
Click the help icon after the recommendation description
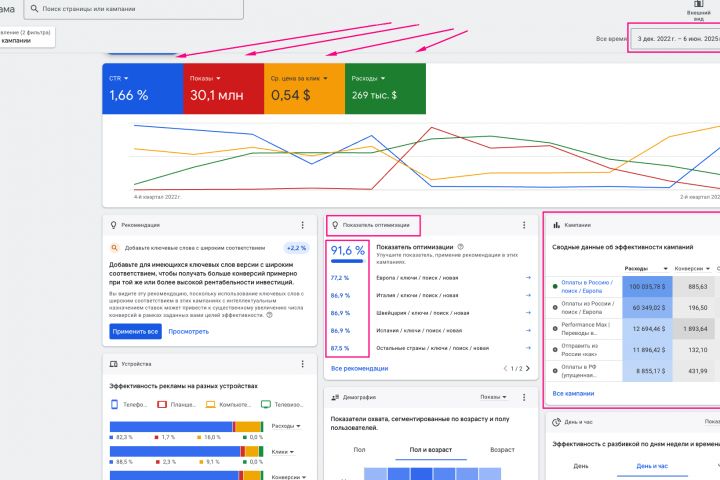[270, 315]
